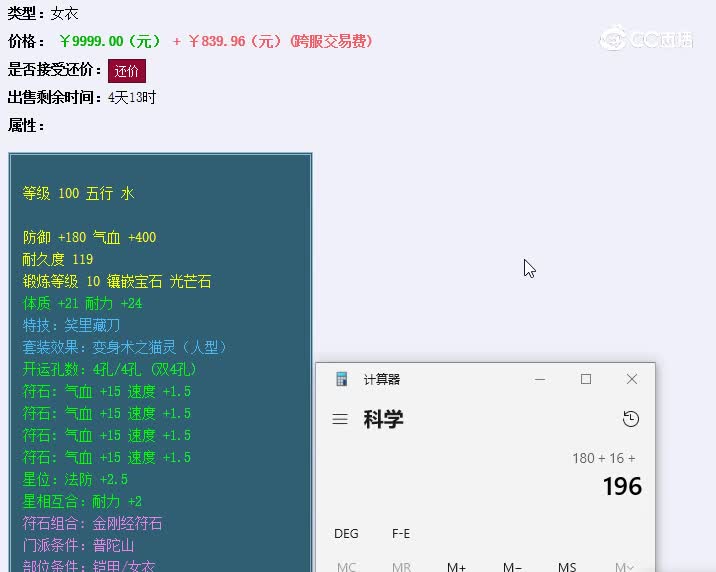The height and width of the screenshot is (572, 716).
Task: Open the calculator history icon
Action: pos(631,419)
